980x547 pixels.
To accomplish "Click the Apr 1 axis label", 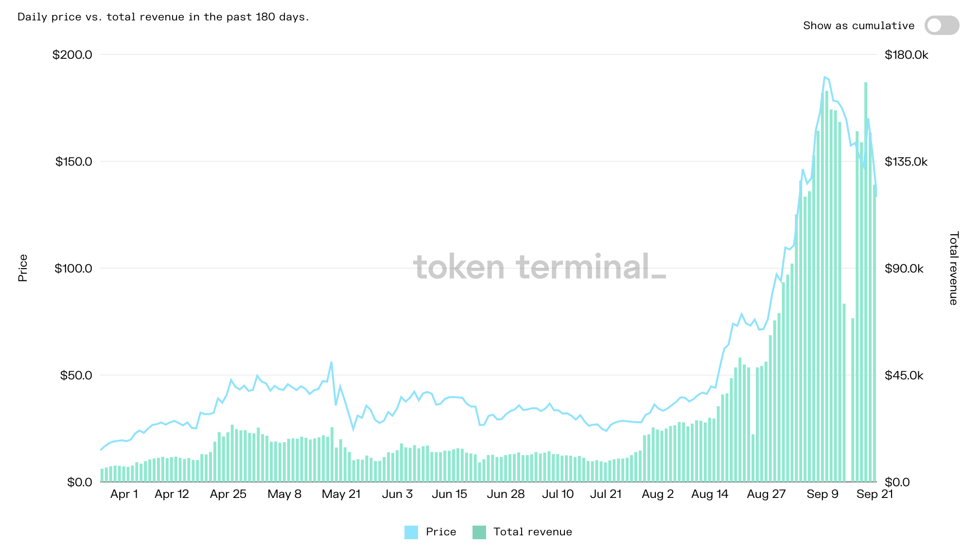I will coord(124,494).
